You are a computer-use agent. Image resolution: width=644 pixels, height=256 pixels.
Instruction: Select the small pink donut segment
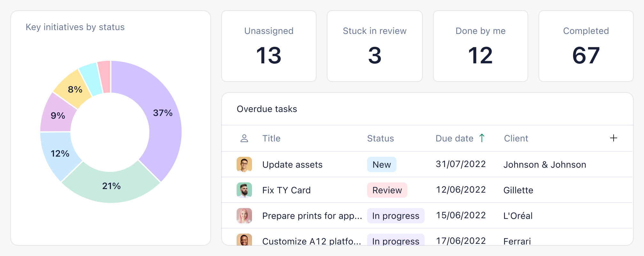coord(105,77)
